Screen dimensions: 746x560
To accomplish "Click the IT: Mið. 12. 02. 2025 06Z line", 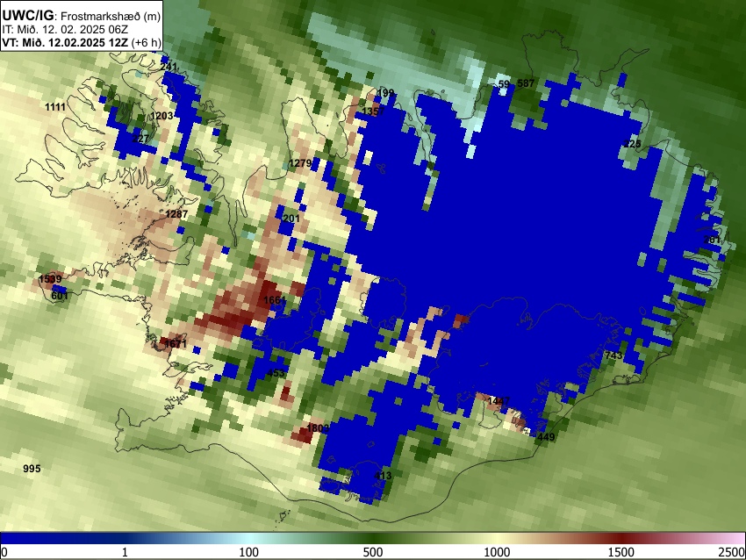I will click(x=65, y=30).
